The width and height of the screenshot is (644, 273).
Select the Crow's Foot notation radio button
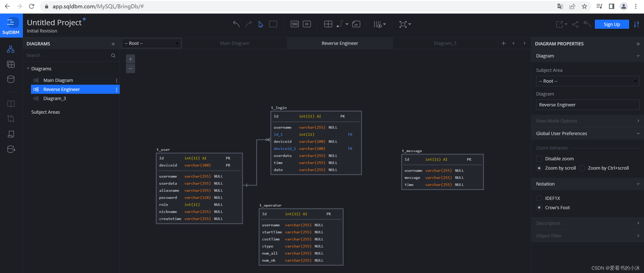[539, 208]
